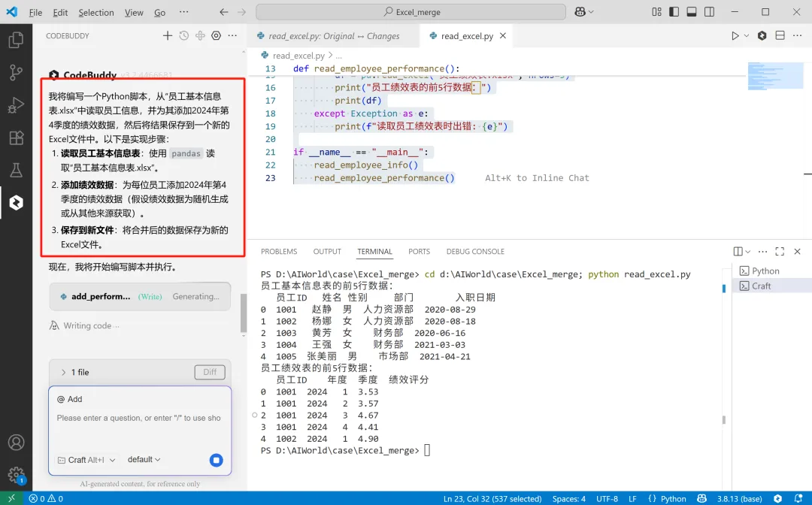Open terminal panel more actions
The height and width of the screenshot is (505, 812).
[763, 252]
